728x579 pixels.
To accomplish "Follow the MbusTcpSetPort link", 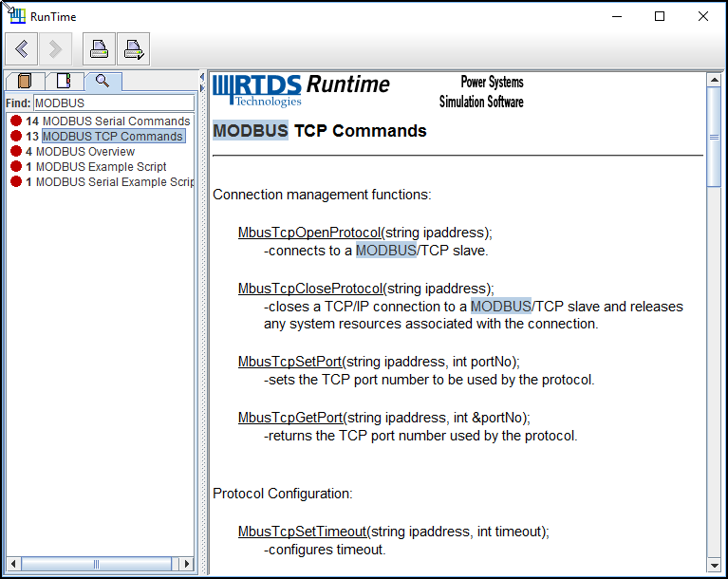I will coord(290,362).
